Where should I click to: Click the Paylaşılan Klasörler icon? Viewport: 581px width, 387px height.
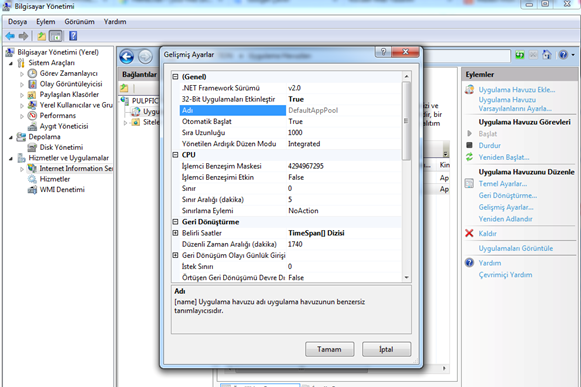click(x=33, y=95)
